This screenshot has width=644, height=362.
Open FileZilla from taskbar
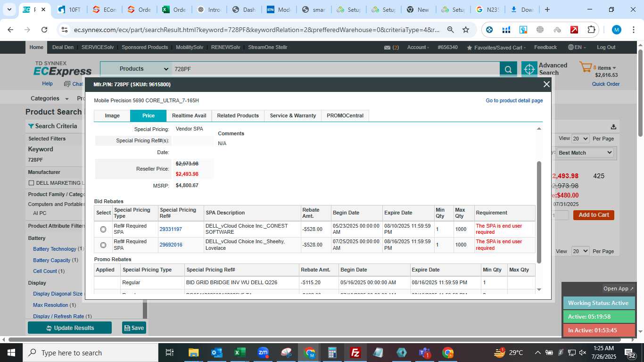pyautogui.click(x=355, y=353)
